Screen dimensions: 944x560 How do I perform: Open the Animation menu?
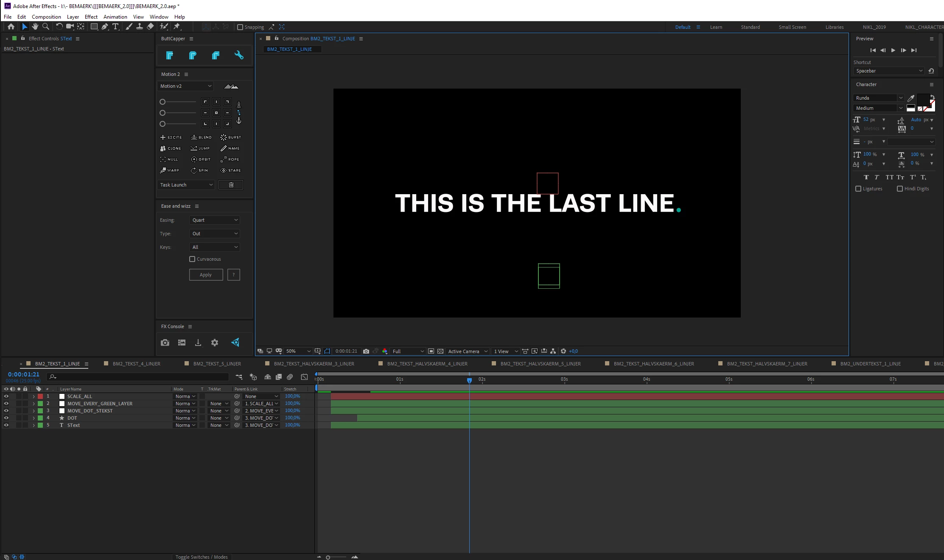(115, 17)
